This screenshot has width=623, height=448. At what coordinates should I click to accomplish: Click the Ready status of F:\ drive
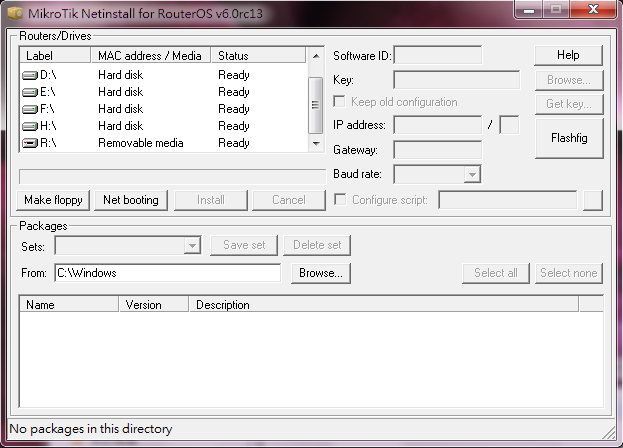[234, 109]
